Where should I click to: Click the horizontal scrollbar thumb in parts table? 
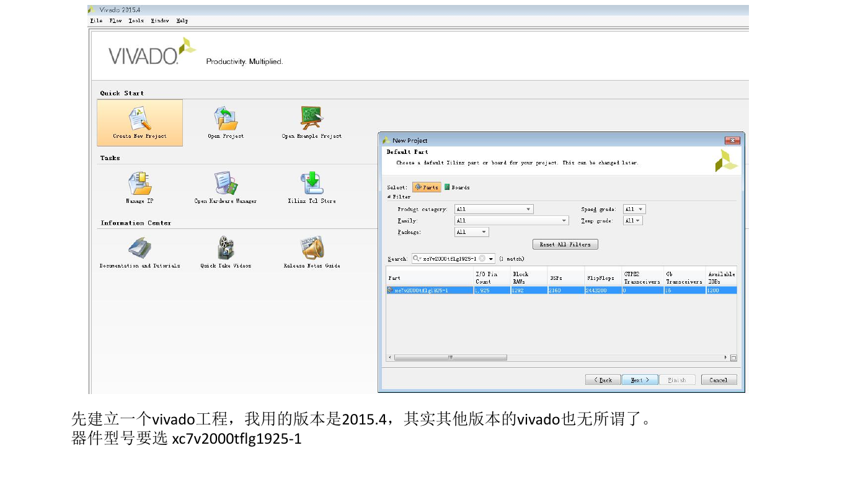point(451,357)
